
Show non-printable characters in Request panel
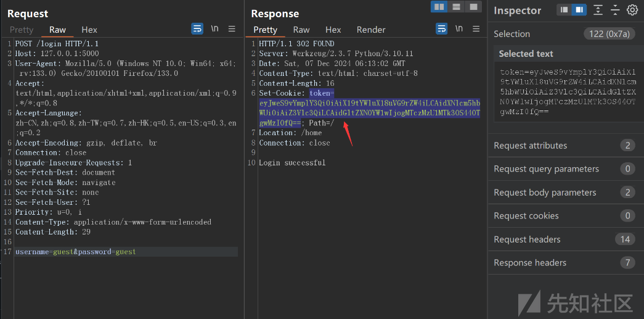pos(214,29)
